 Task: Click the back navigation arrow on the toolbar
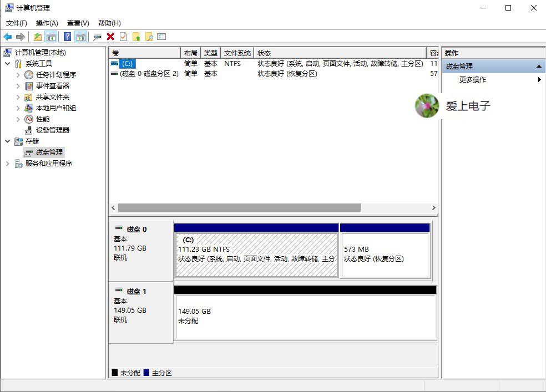pos(7,37)
